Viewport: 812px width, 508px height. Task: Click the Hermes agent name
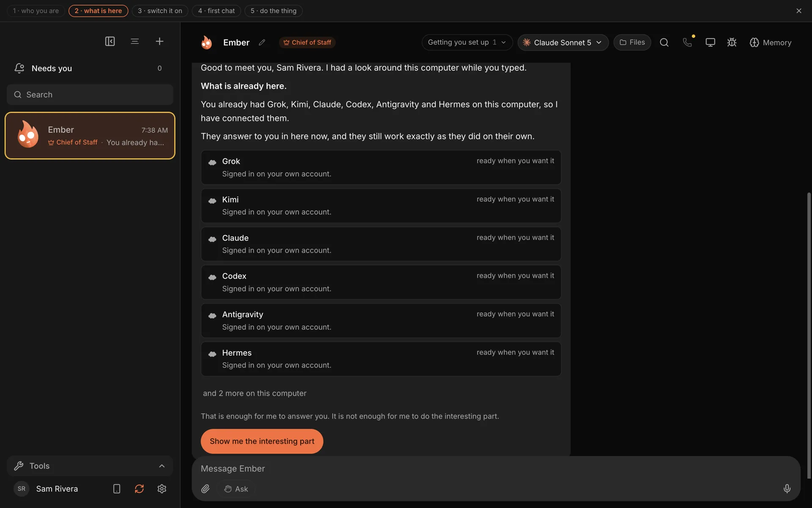[x=237, y=353]
